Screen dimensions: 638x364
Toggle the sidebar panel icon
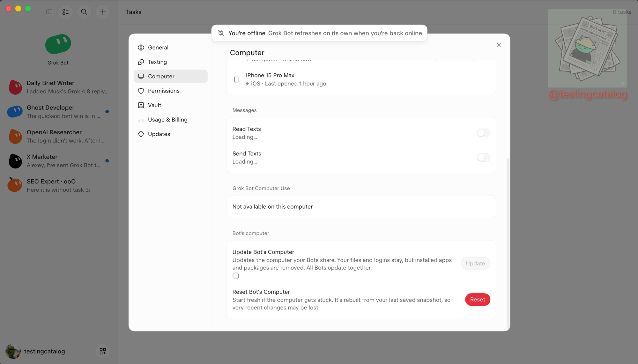pos(49,12)
